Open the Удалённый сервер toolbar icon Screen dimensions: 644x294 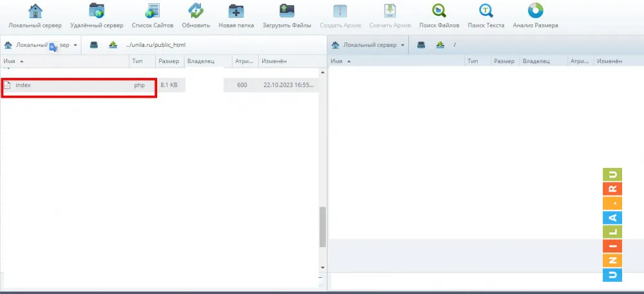(x=97, y=12)
